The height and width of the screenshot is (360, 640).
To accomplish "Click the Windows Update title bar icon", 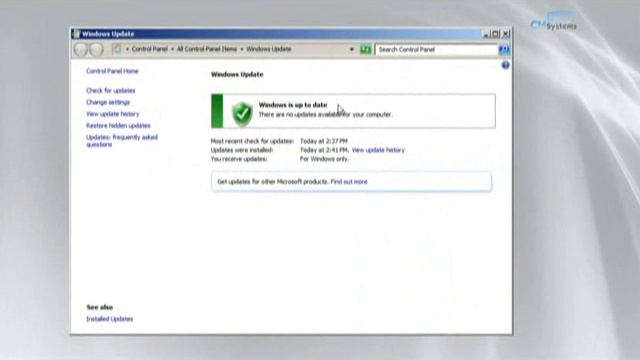I will tap(76, 34).
